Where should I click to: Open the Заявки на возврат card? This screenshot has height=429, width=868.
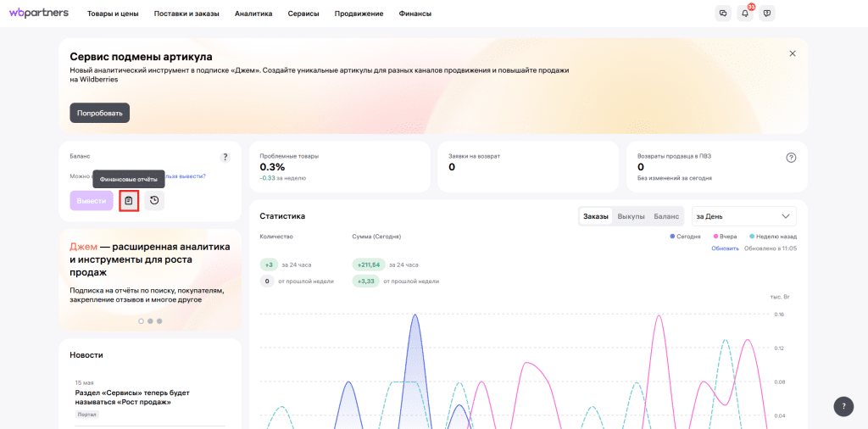click(528, 167)
